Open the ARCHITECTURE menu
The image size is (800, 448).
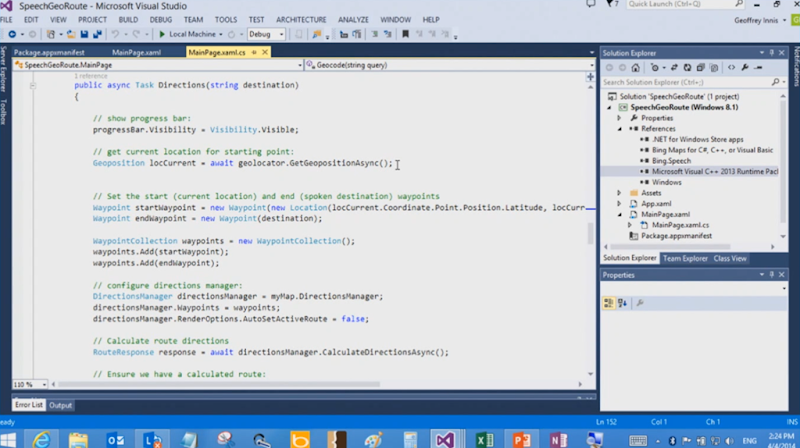coord(301,20)
